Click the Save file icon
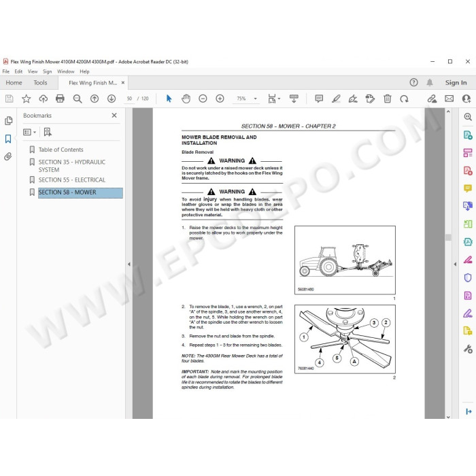The height and width of the screenshot is (476, 476). point(9,99)
